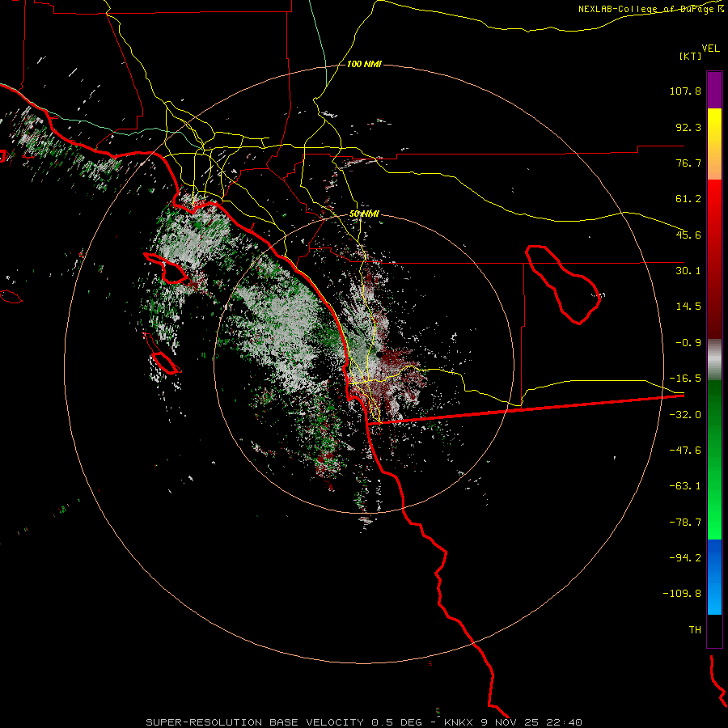Select the 61.2 legend value

point(688,199)
